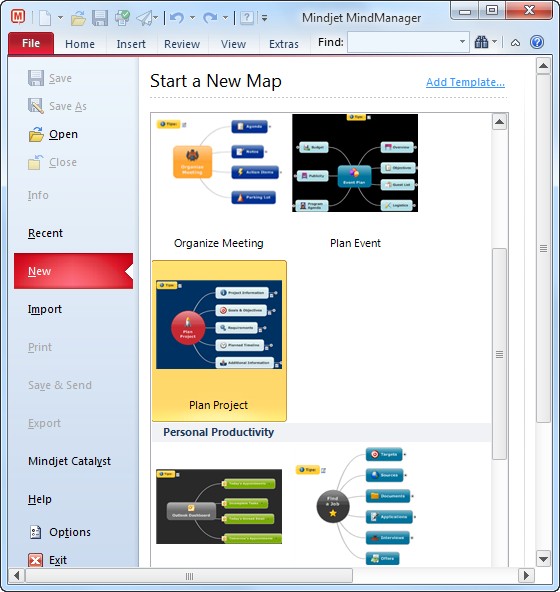Click the Options icon in the File menu

(35, 532)
